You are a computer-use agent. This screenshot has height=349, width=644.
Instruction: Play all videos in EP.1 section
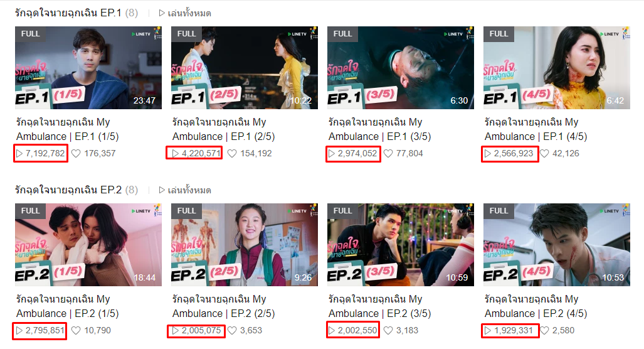(x=185, y=13)
